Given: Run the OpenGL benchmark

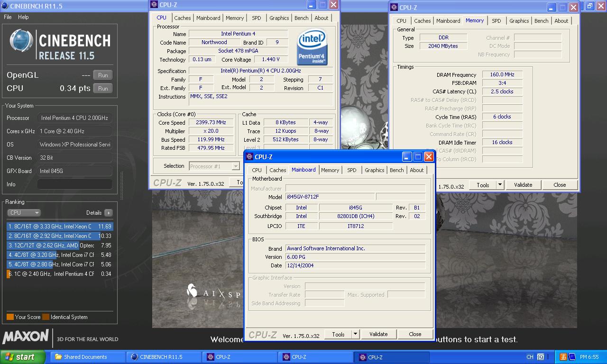Looking at the screenshot, I should coord(103,75).
